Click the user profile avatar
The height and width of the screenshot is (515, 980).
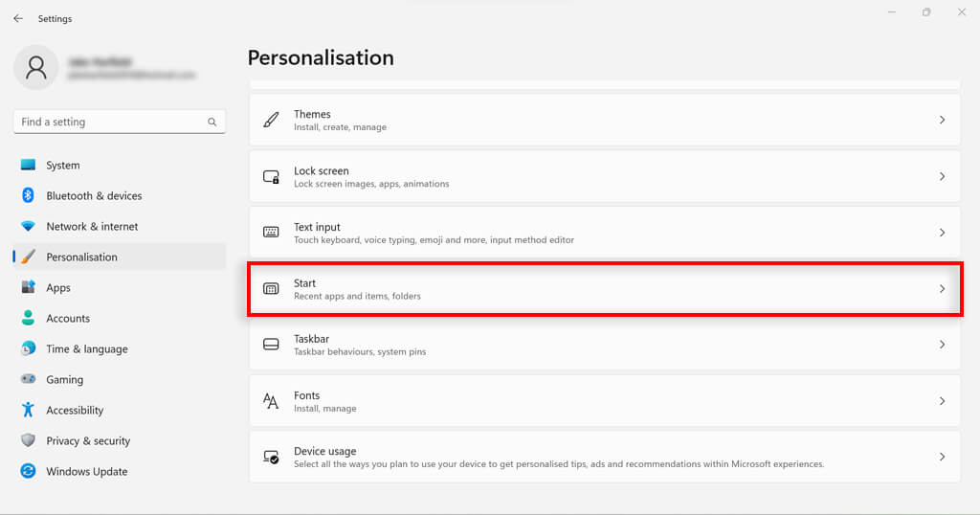[x=36, y=67]
